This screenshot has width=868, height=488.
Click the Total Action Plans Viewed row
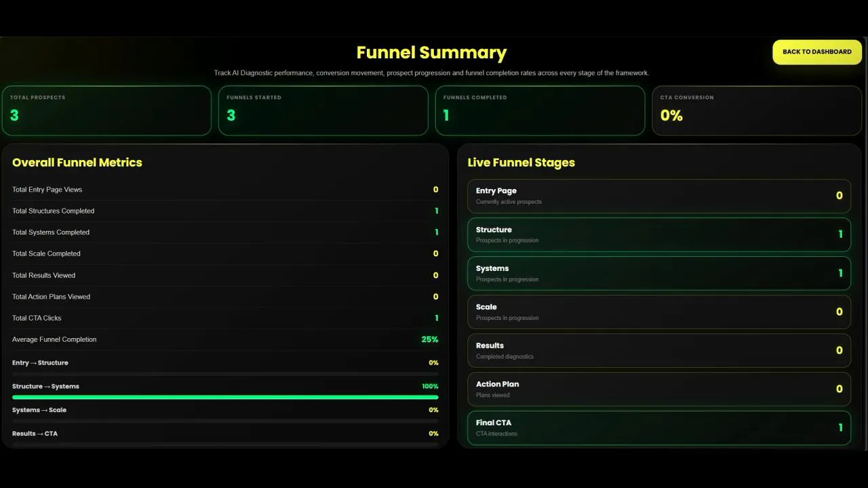(x=225, y=297)
